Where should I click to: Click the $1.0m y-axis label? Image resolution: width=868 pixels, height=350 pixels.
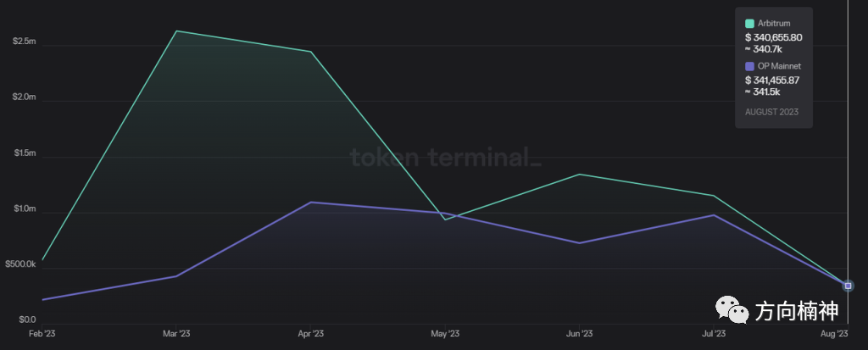point(25,209)
